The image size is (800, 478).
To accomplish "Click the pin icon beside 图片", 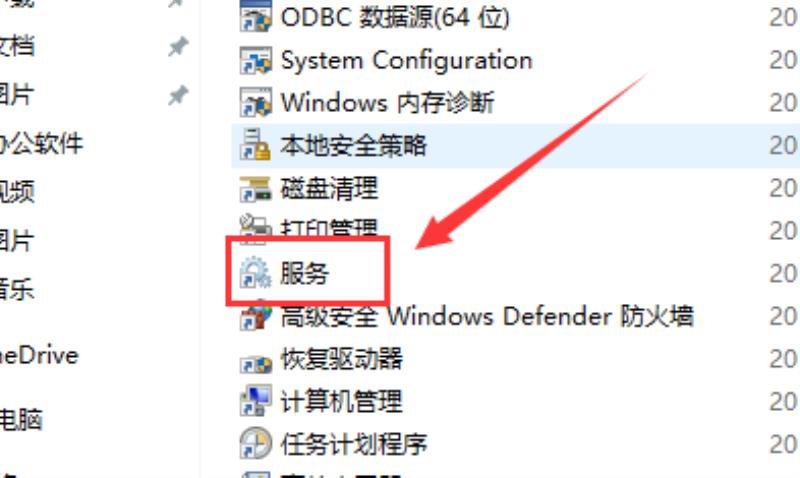I will pyautogui.click(x=178, y=95).
